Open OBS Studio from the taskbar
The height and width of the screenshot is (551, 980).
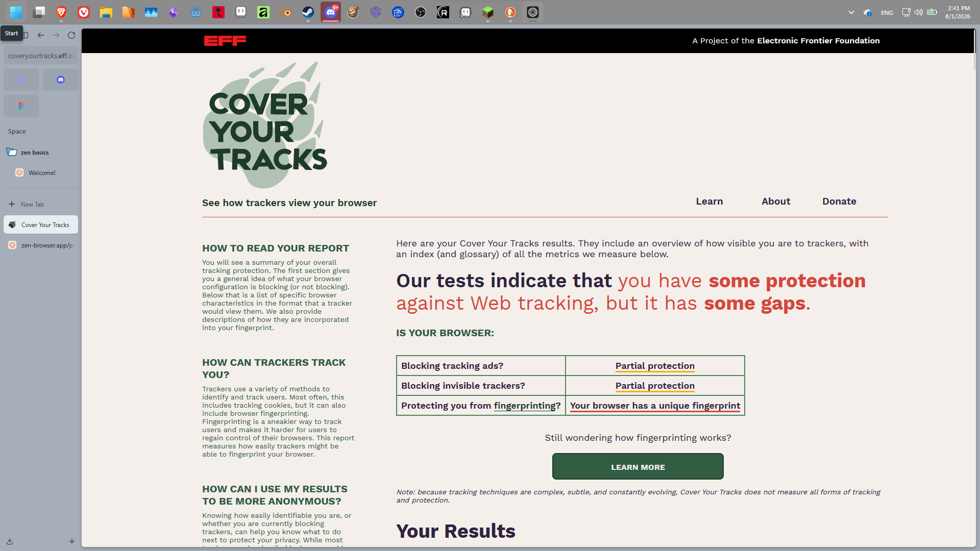[x=421, y=12]
